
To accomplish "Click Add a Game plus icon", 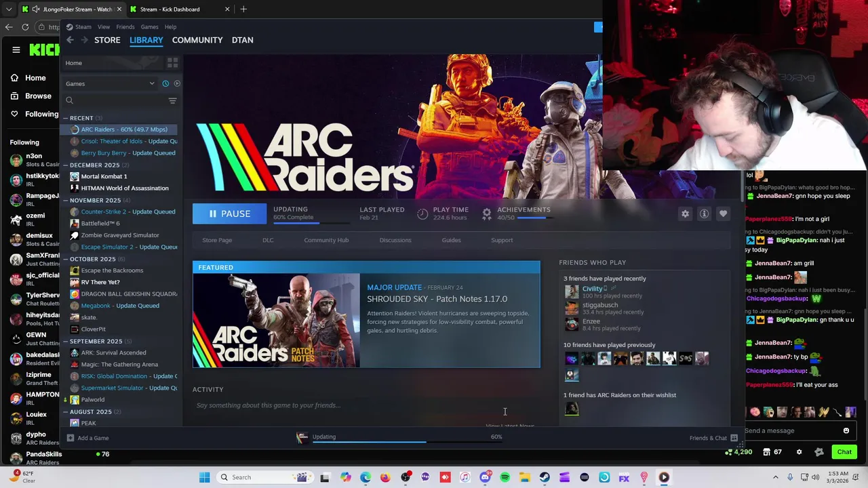I will click(70, 438).
